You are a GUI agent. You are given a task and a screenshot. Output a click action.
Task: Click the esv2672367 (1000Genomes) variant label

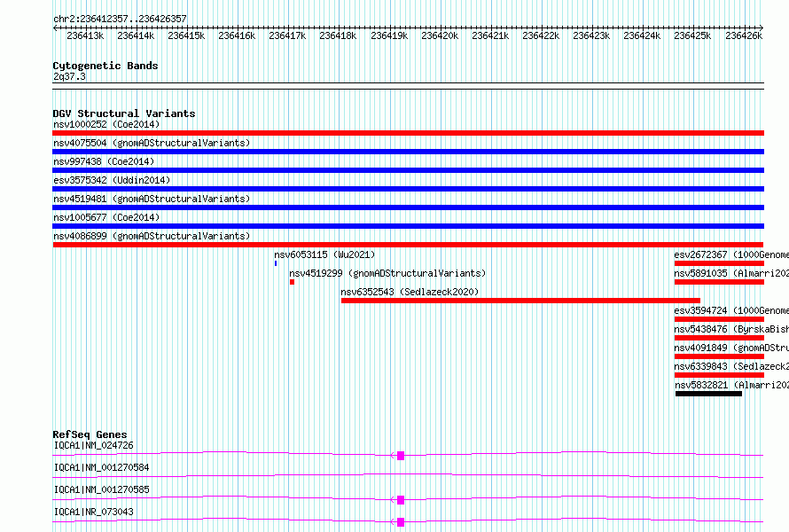tap(731, 254)
